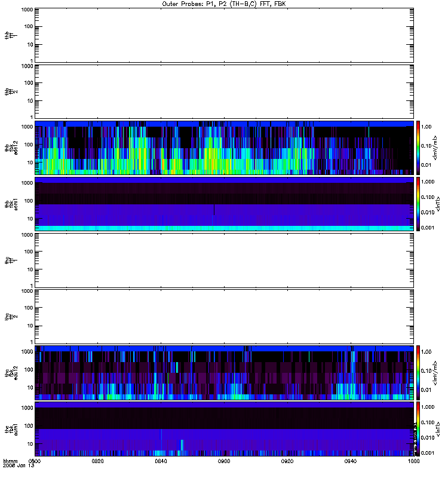448x478 pixels.
Task: Click the 0900 time axis label
Action: (224, 461)
